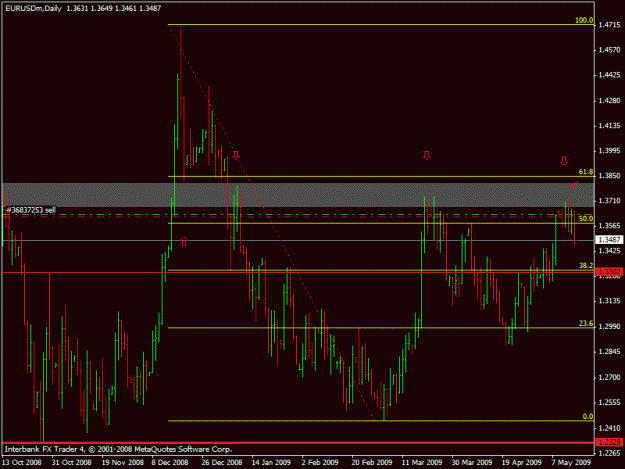This screenshot has width=625, height=469.
Task: Click the 1.2845 price axis label
Action: point(609,351)
